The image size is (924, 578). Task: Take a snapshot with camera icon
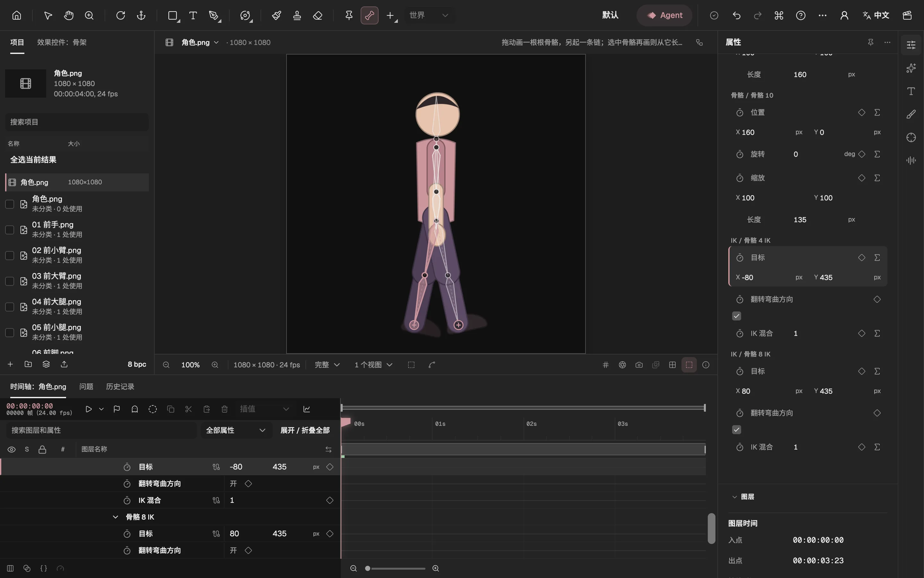click(x=639, y=365)
